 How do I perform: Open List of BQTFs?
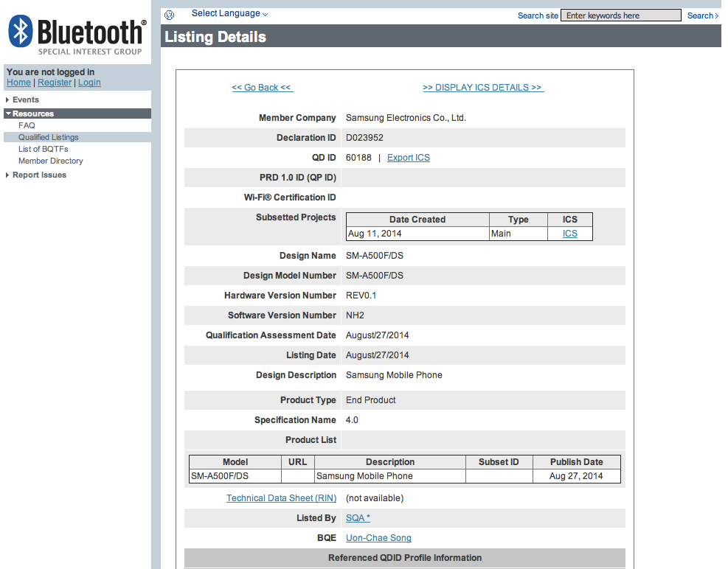click(44, 149)
